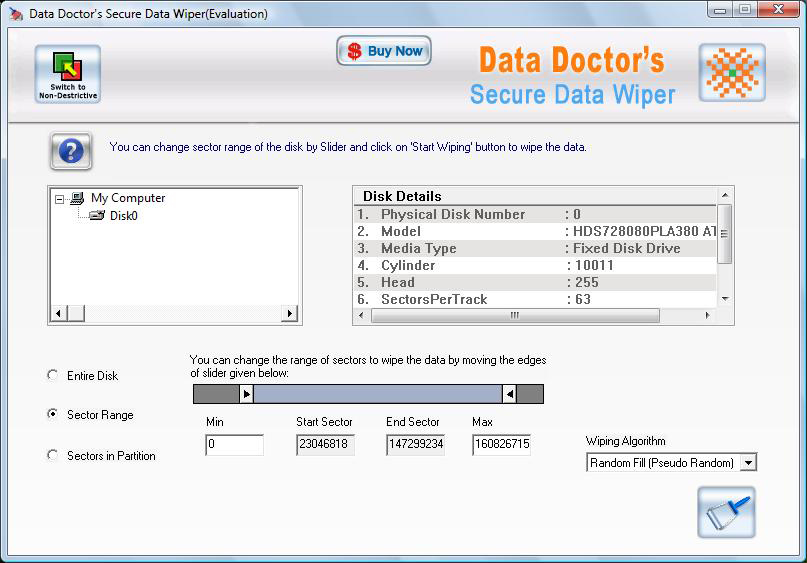Click tree panel left scroll arrow
Viewport: 807px width, 563px height.
pos(59,313)
